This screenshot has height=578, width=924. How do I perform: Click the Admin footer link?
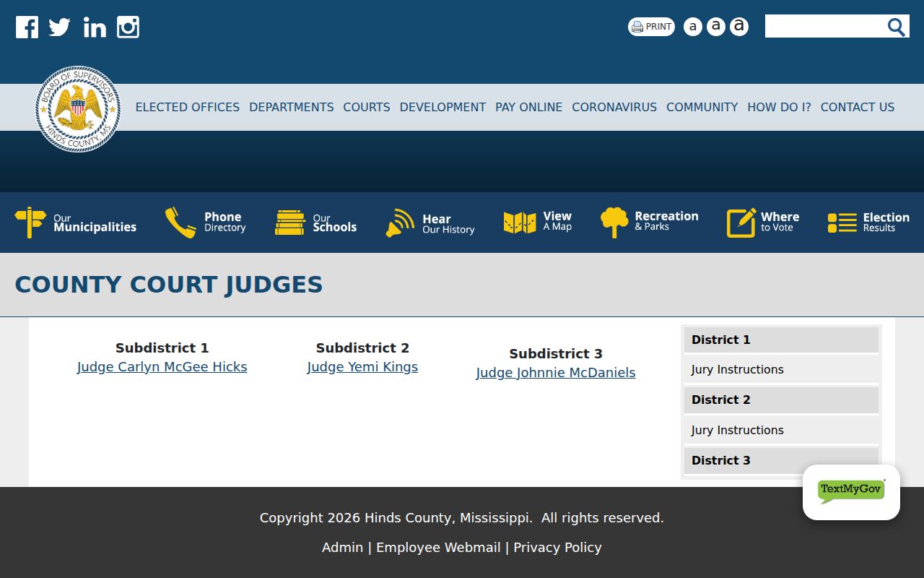coord(342,548)
